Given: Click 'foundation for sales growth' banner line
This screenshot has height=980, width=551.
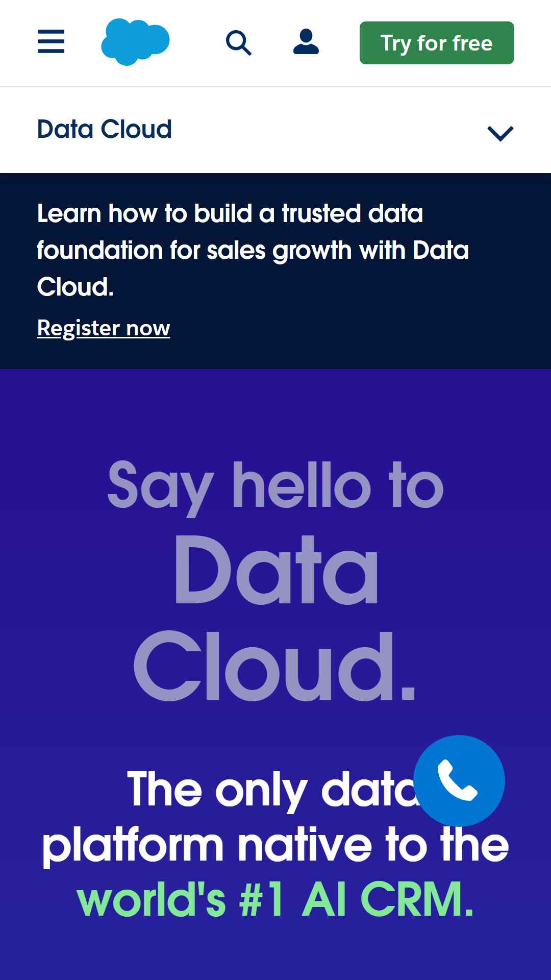Looking at the screenshot, I should (x=253, y=251).
